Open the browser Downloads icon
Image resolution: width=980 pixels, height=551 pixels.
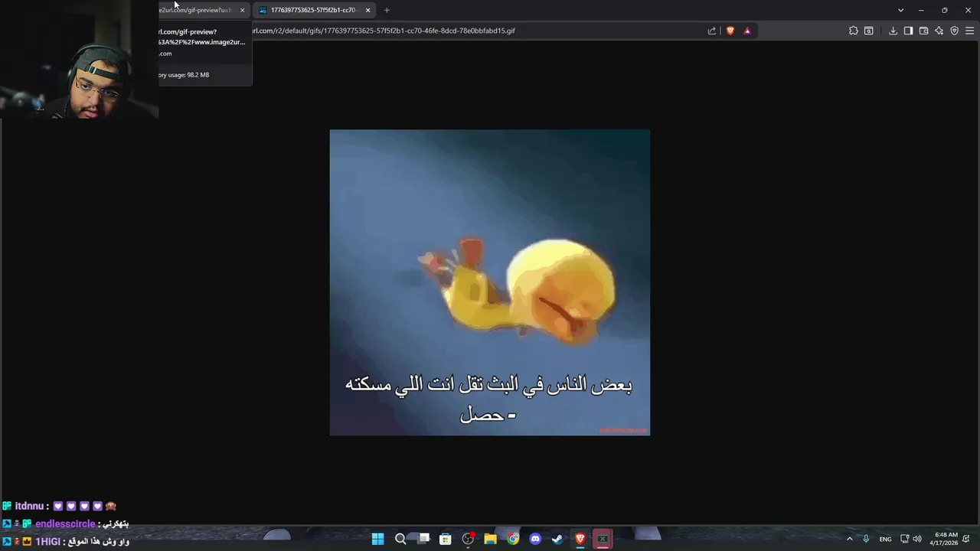(x=893, y=31)
